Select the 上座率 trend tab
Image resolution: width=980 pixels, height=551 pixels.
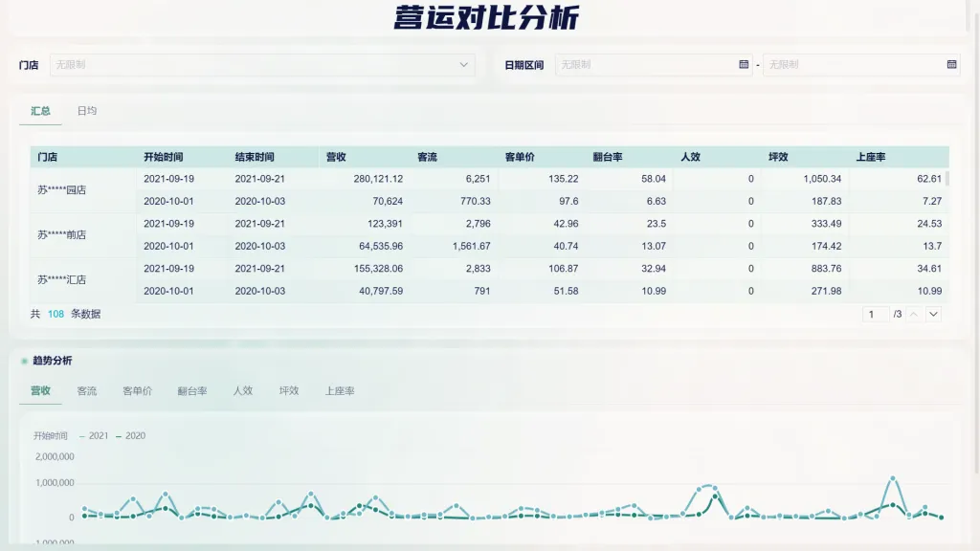pyautogui.click(x=340, y=391)
